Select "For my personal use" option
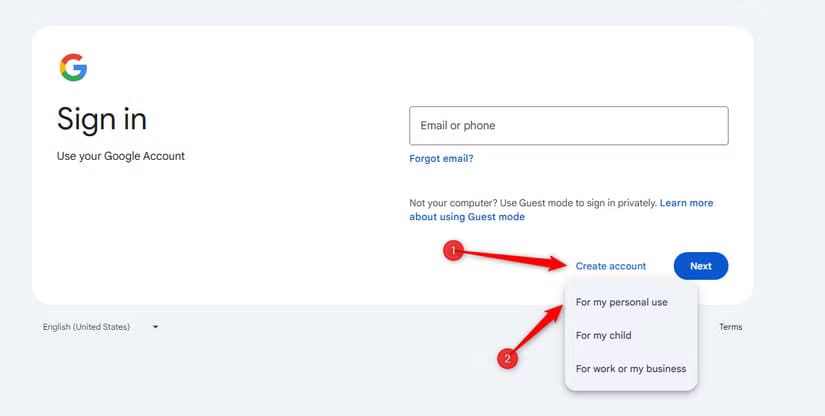Image resolution: width=825 pixels, height=416 pixels. pyautogui.click(x=621, y=302)
